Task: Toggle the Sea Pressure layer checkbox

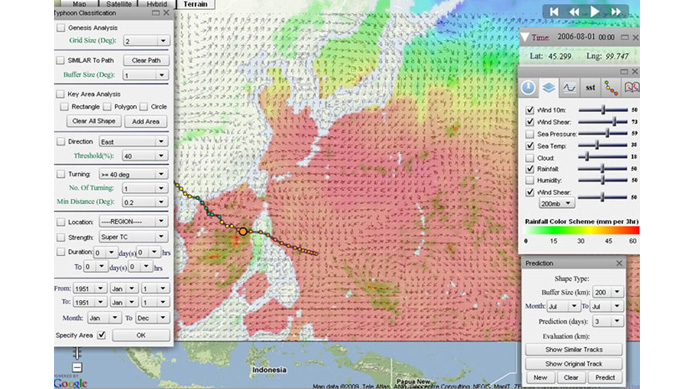Action: click(x=529, y=134)
